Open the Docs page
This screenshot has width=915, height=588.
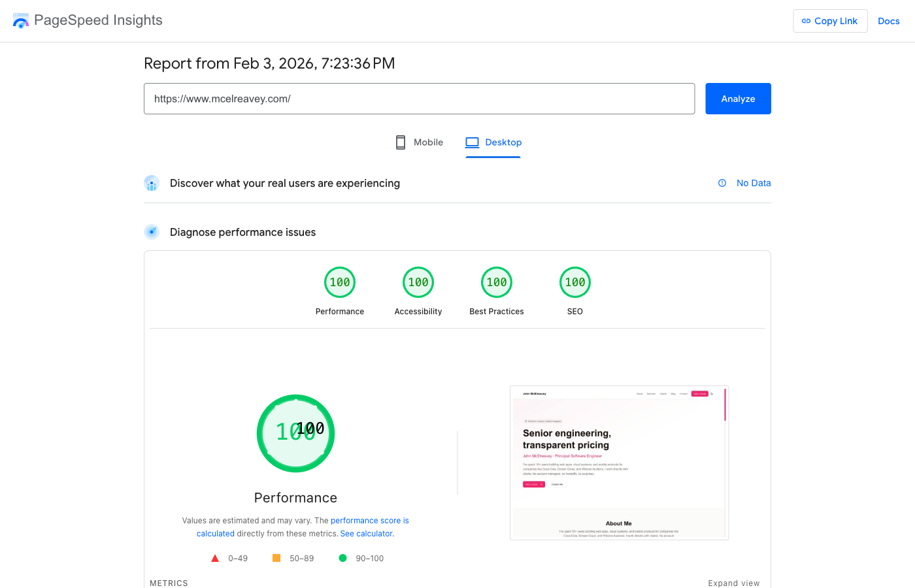tap(888, 20)
